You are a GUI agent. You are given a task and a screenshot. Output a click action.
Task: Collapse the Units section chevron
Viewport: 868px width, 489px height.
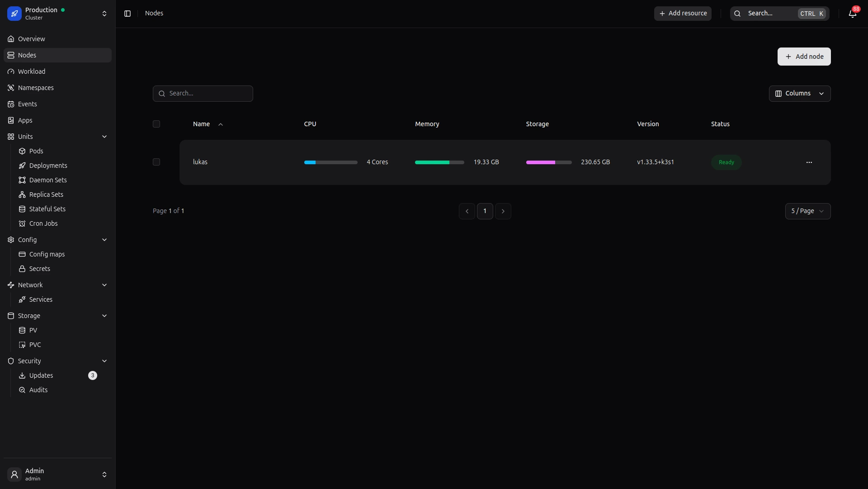pyautogui.click(x=104, y=137)
